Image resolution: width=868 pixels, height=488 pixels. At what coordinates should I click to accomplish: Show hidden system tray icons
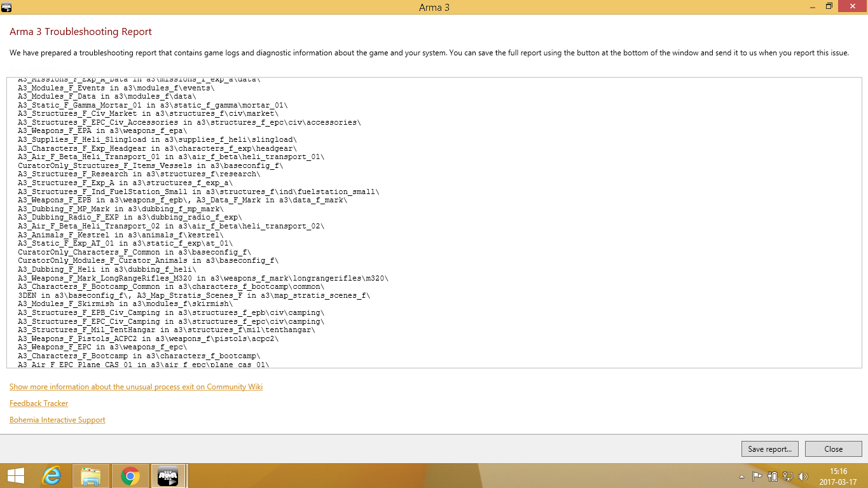(x=741, y=476)
